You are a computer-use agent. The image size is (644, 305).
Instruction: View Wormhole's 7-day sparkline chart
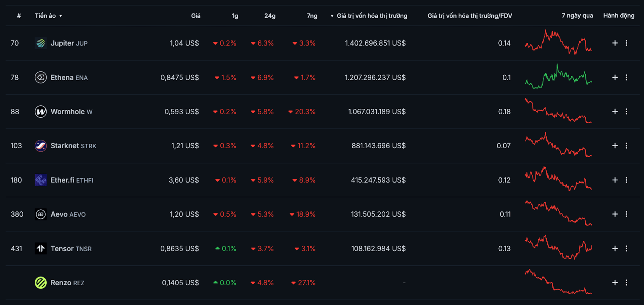click(558, 111)
